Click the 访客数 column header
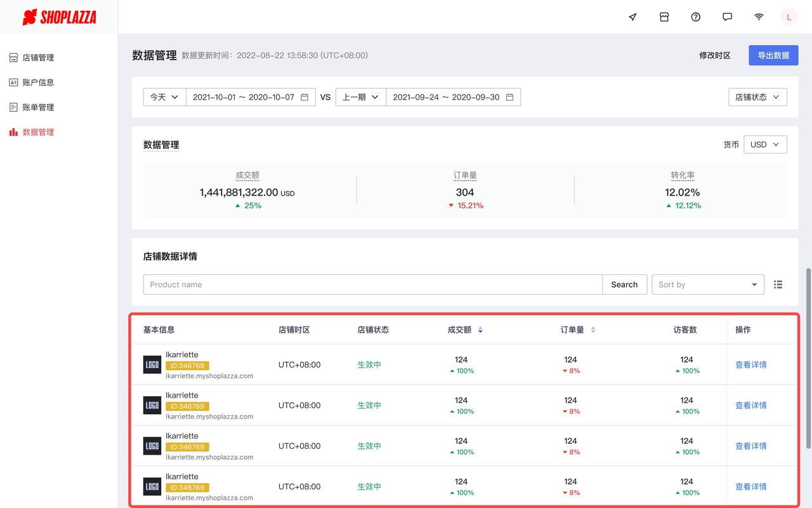The width and height of the screenshot is (812, 508). pyautogui.click(x=685, y=330)
